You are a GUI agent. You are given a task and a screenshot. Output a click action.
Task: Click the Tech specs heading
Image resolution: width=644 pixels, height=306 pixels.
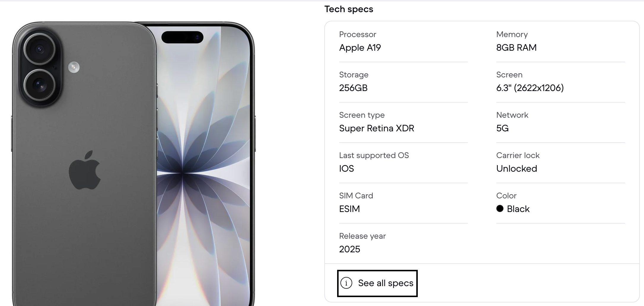click(349, 9)
